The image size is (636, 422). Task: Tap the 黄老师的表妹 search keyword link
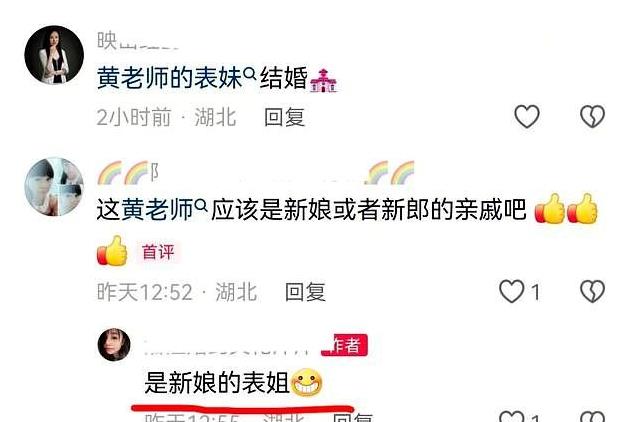[x=169, y=77]
